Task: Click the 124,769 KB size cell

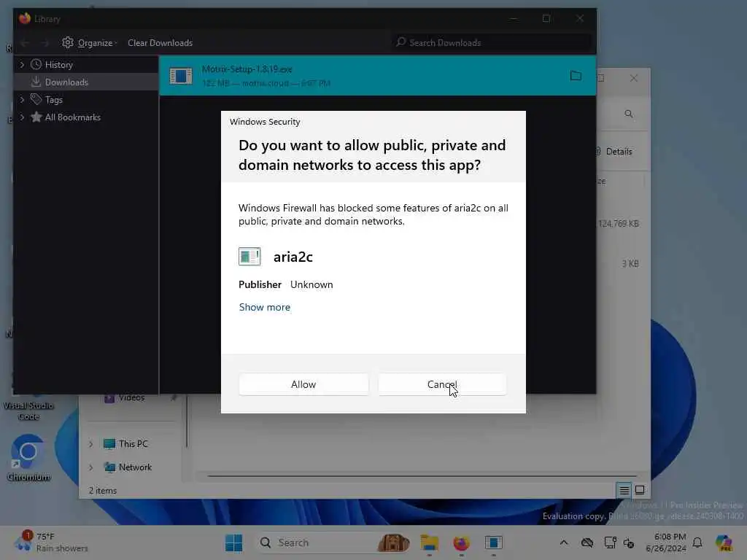Action: point(619,223)
